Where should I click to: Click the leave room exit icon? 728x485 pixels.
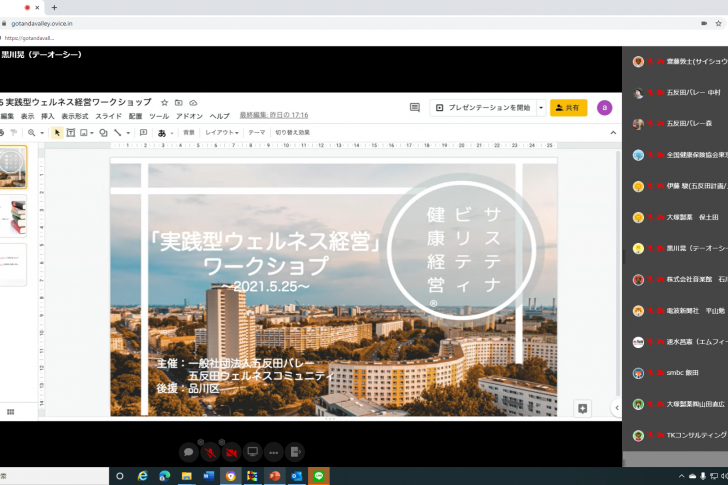(295, 452)
